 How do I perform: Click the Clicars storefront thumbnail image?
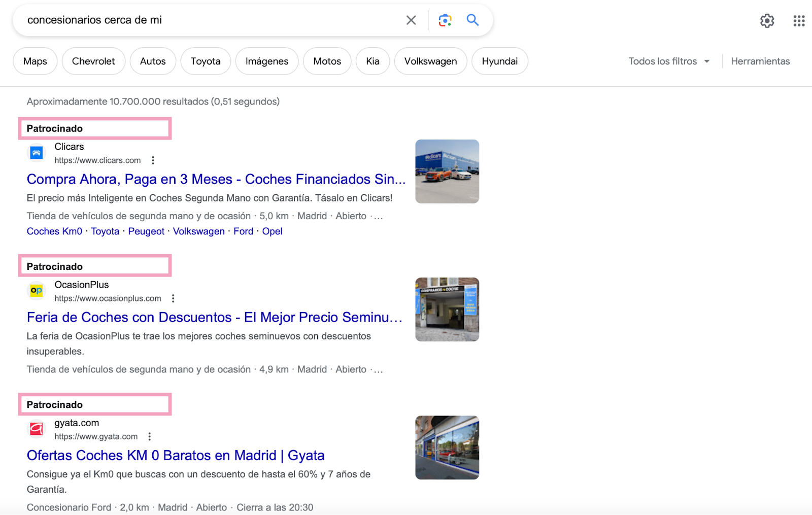[x=447, y=171]
